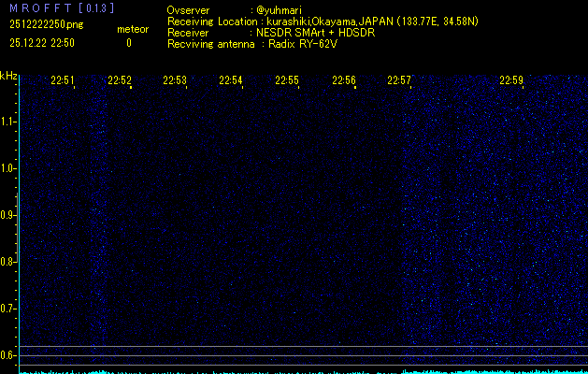Click the 22:53 time marker
This screenshot has height=374, width=588.
pyautogui.click(x=175, y=80)
